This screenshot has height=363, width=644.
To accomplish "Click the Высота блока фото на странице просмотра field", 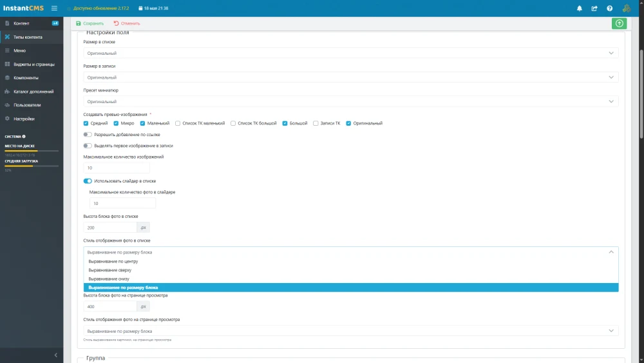I will pyautogui.click(x=110, y=306).
